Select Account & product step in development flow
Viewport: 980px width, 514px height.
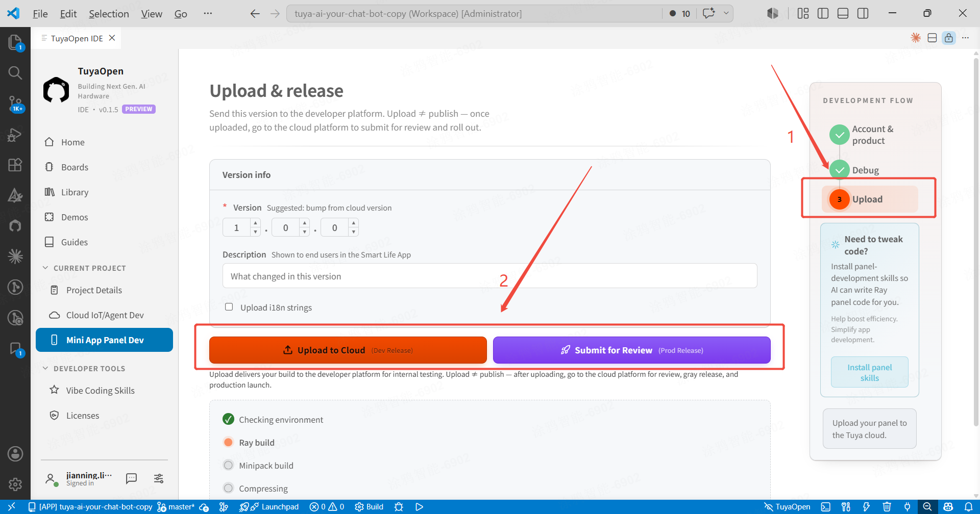click(x=863, y=135)
